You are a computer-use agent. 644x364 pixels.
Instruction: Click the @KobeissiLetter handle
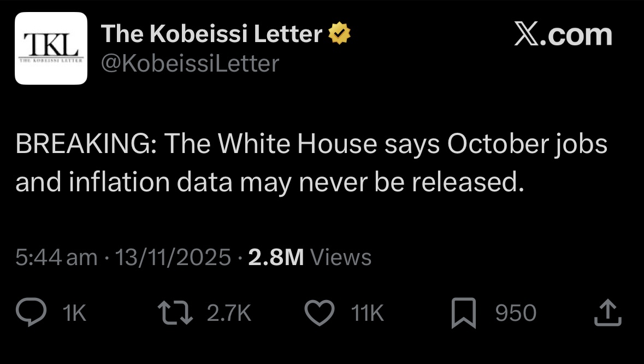tap(189, 64)
